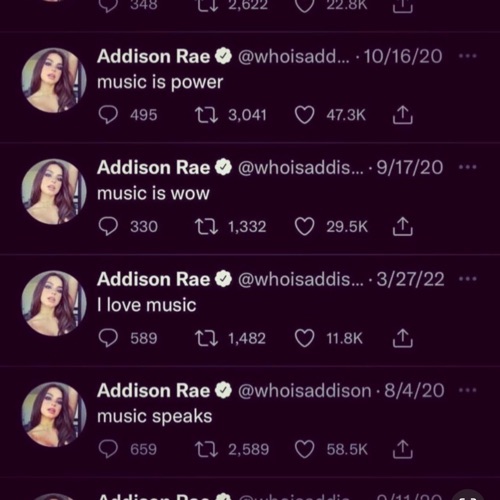500x500 pixels.
Task: Open Addison Rae name on "music is wow" tweet
Action: [x=154, y=167]
